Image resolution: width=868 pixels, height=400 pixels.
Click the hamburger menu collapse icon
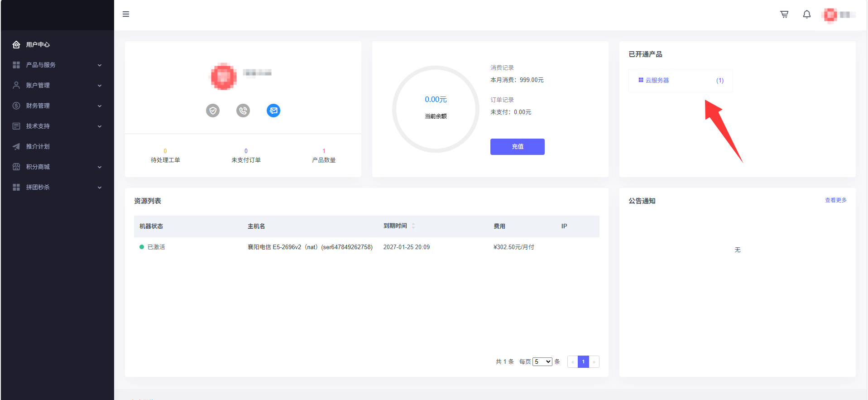coord(126,14)
